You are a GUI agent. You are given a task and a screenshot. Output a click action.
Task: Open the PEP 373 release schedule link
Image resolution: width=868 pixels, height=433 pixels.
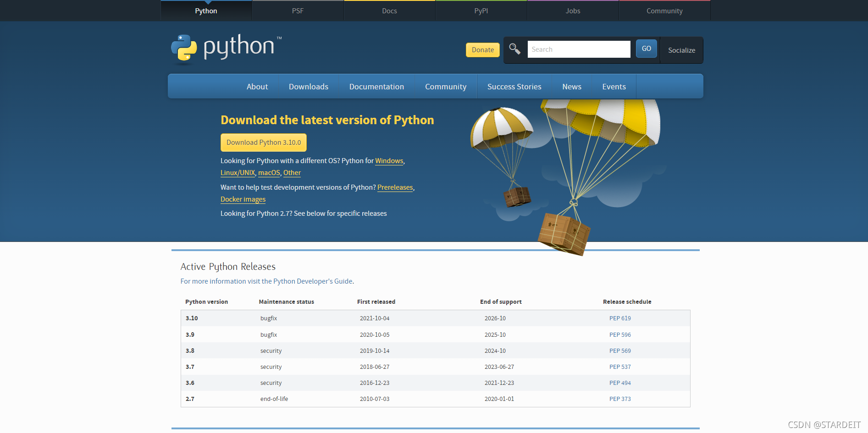620,399
